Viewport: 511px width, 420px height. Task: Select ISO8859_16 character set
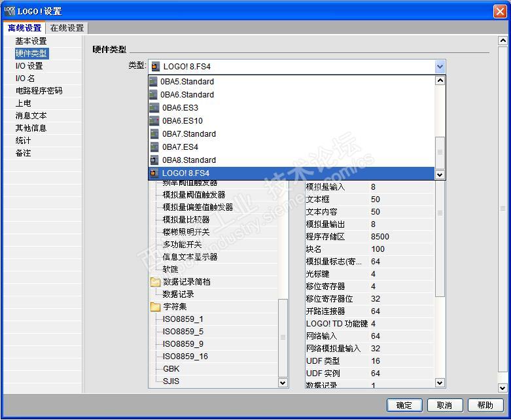[185, 357]
